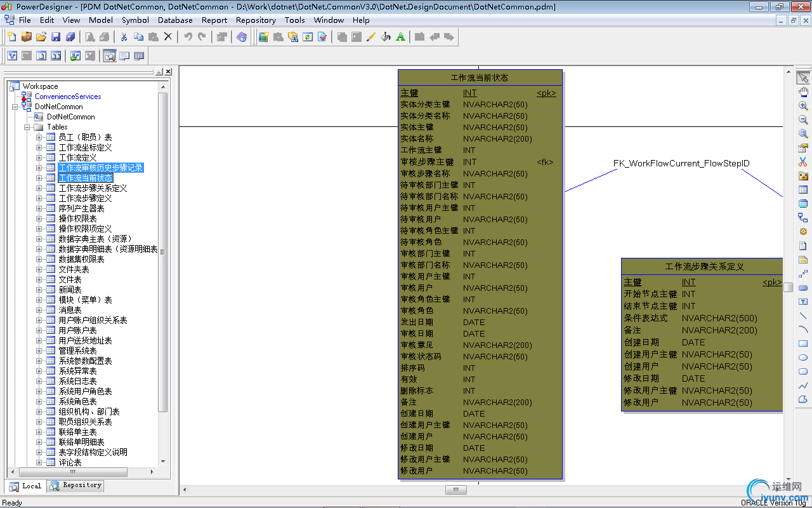The image size is (812, 508).
Task: Click the Copy toolbar icon
Action: [138, 37]
